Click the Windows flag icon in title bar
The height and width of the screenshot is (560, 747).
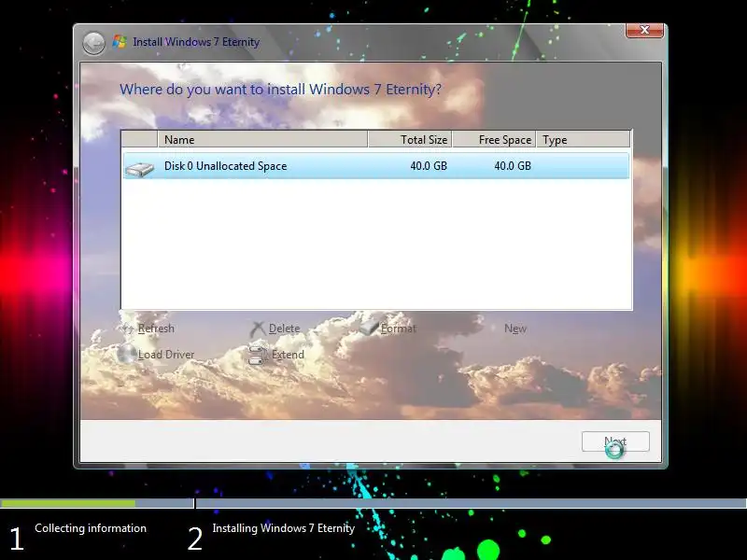[x=120, y=42]
